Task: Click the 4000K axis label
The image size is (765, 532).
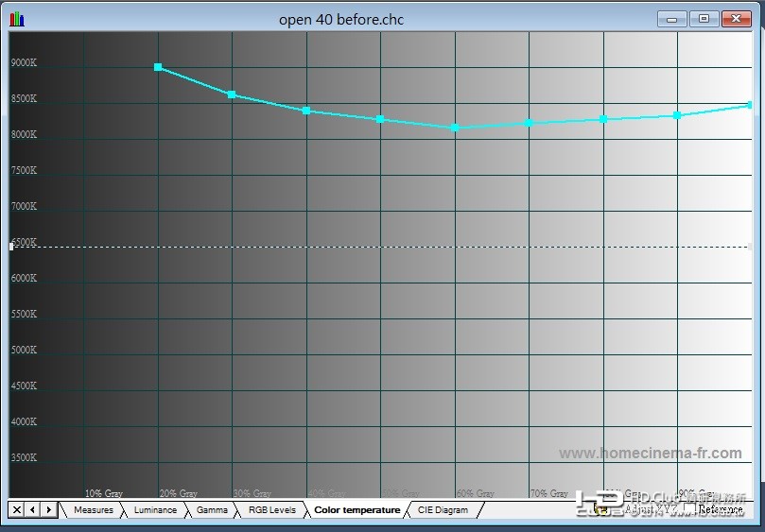Action: (x=24, y=421)
